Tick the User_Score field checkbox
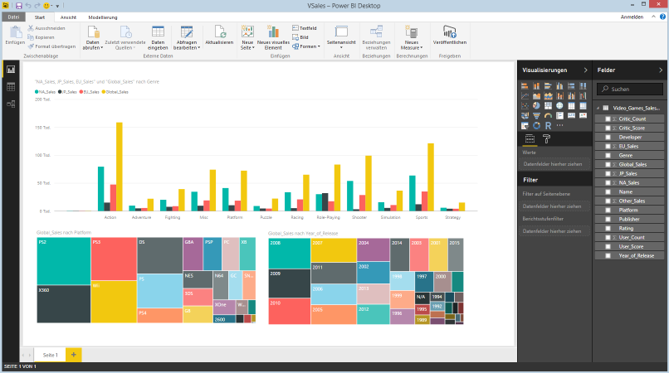Screen dimensions: 669x373 tap(608, 246)
